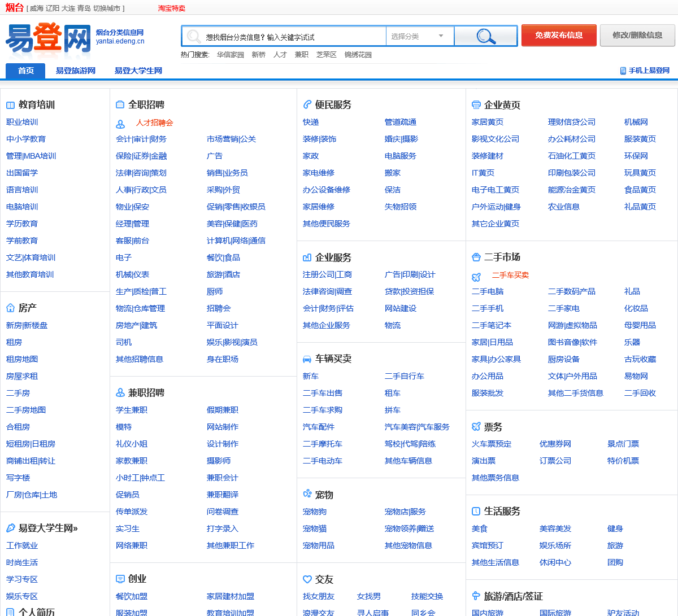Click the 免费发布信息 button

pyautogui.click(x=559, y=35)
